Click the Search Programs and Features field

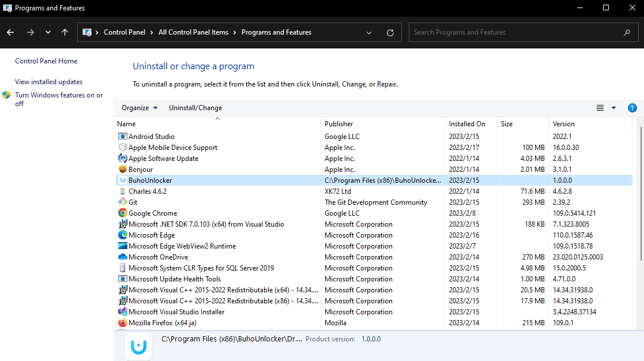tap(524, 32)
